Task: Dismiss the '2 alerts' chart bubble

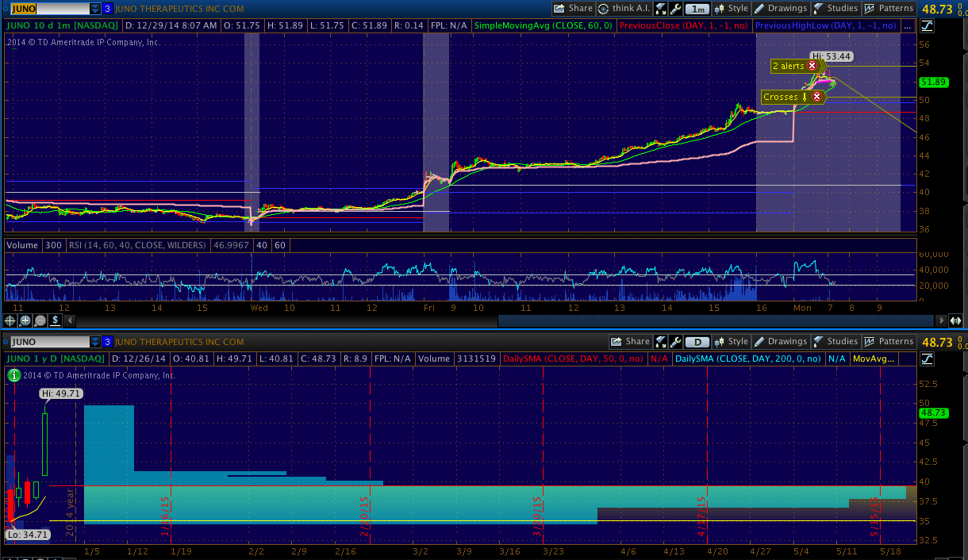Action: [812, 66]
